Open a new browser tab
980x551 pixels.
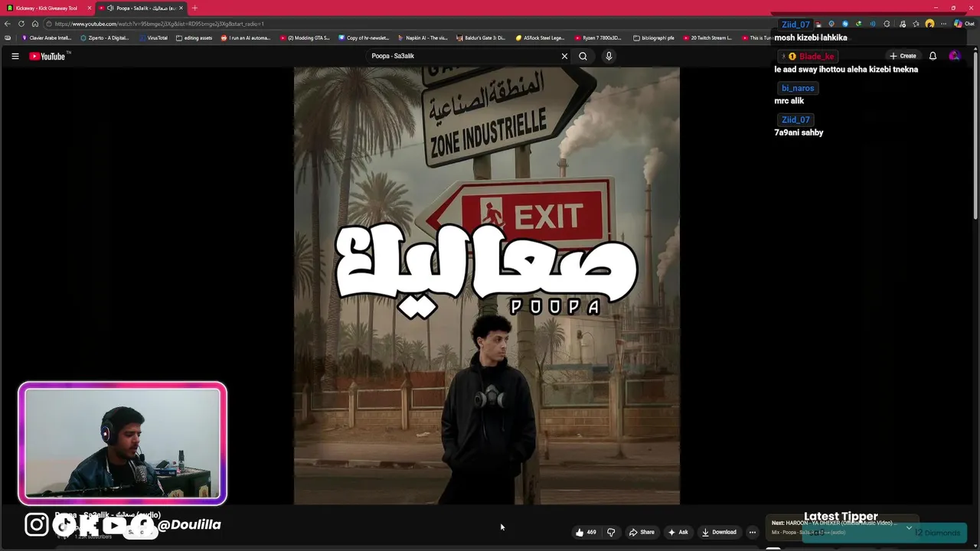(194, 8)
